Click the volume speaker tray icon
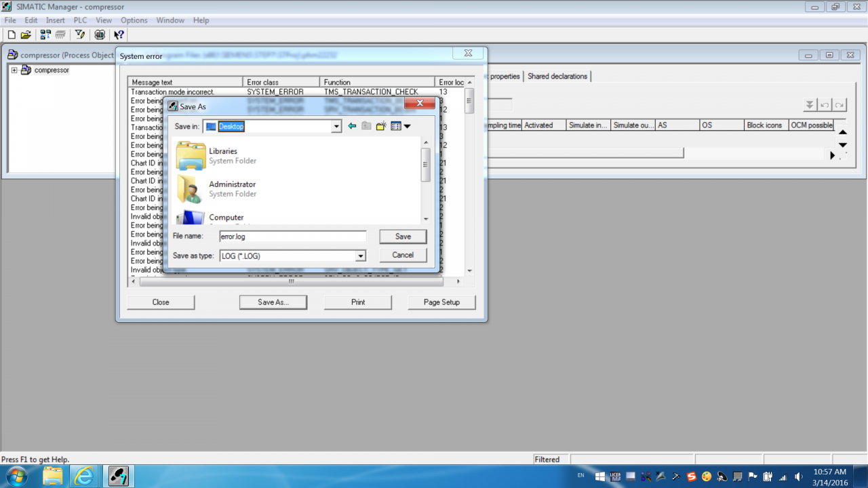 point(798,476)
